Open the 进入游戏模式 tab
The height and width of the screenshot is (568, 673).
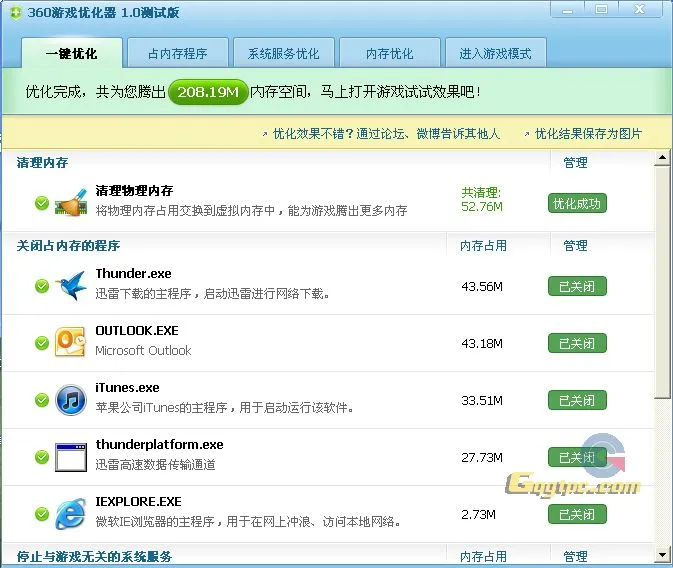click(x=496, y=53)
